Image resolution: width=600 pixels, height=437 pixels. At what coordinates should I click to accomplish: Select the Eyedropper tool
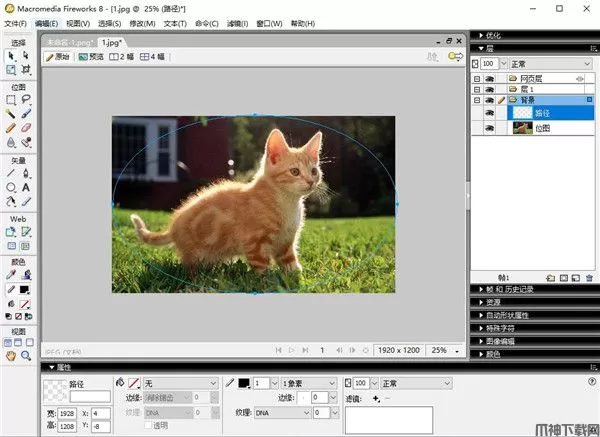tap(11, 273)
